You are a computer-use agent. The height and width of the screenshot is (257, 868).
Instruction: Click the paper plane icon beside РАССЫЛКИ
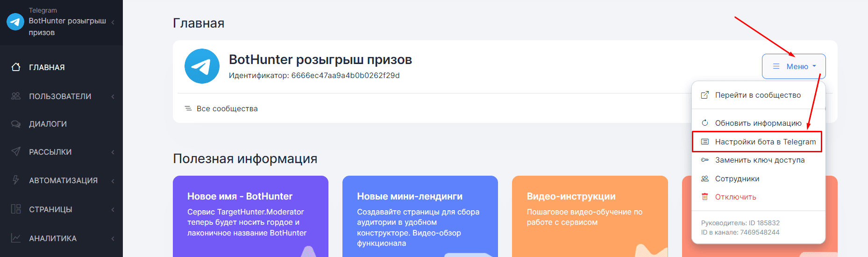click(16, 151)
